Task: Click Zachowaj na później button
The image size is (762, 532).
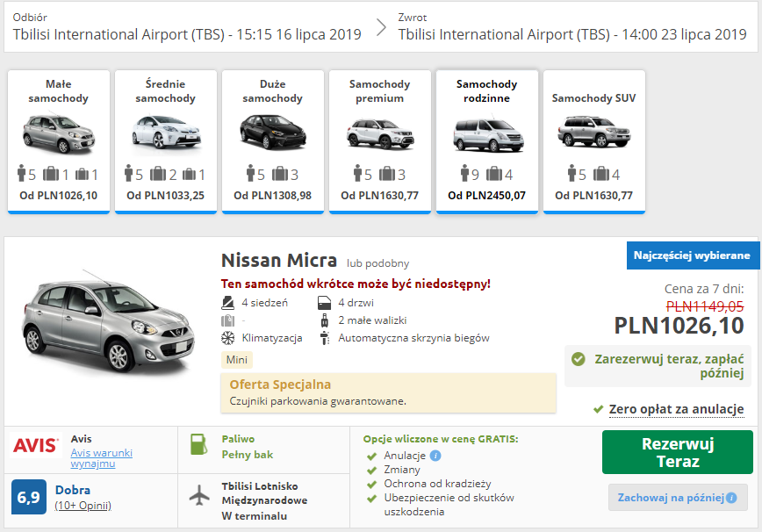Action: coord(678,498)
